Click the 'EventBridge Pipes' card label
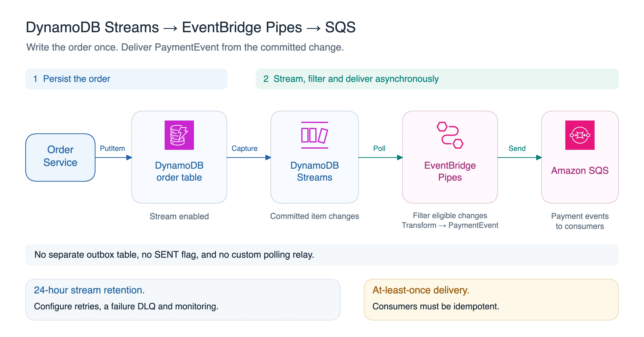Viewport: 644px width, 337px height. point(450,171)
